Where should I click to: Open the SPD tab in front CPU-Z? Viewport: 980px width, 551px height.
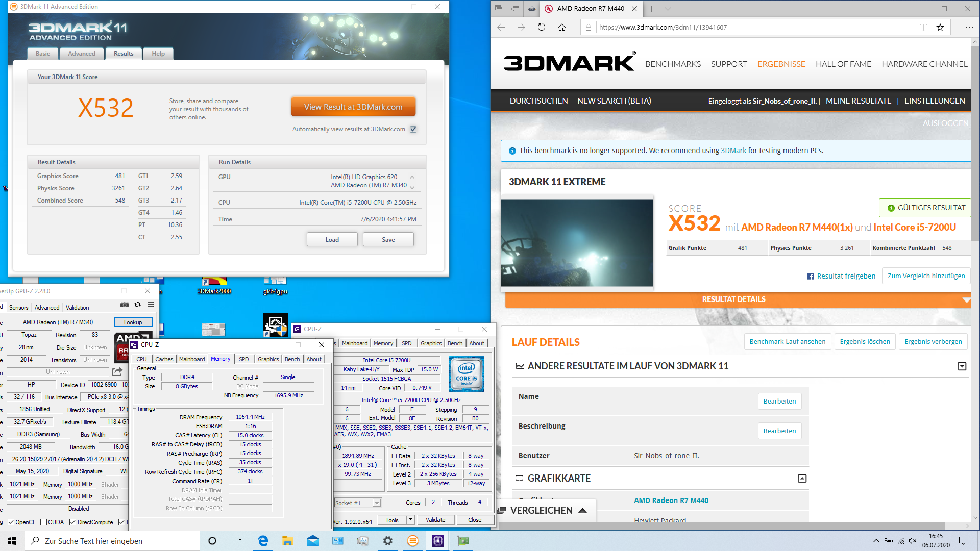[x=244, y=359]
